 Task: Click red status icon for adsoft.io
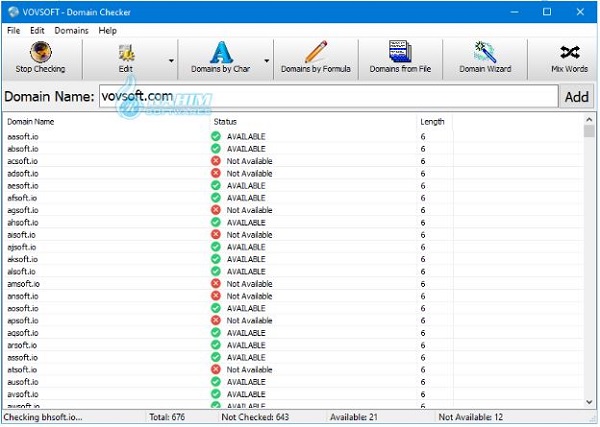click(216, 173)
